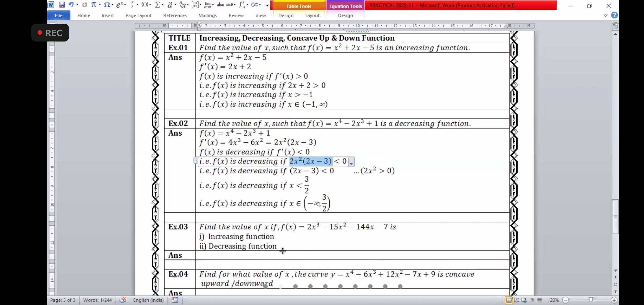Image resolution: width=644 pixels, height=305 pixels.
Task: Open the References tab
Action: click(x=175, y=16)
